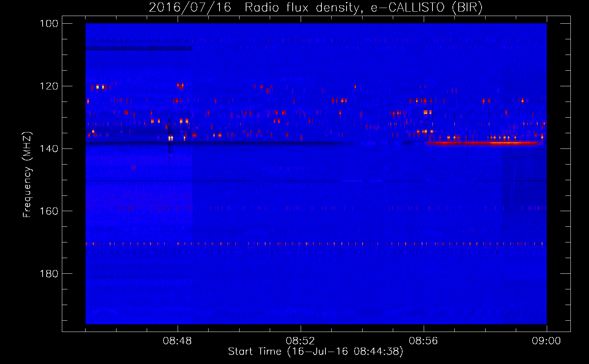Click the 160 frequency tick label
The width and height of the screenshot is (589, 364).
(x=49, y=211)
